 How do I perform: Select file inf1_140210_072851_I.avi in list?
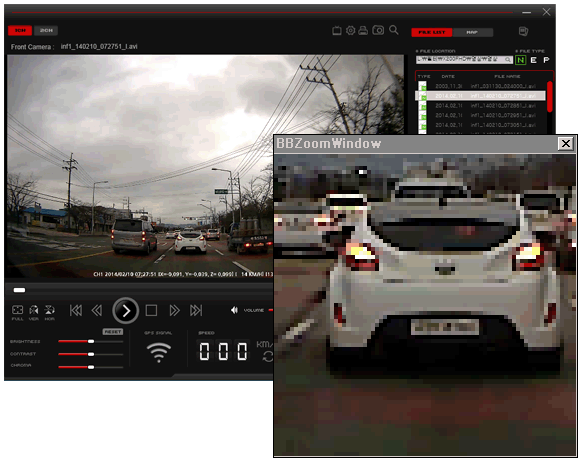click(x=481, y=106)
